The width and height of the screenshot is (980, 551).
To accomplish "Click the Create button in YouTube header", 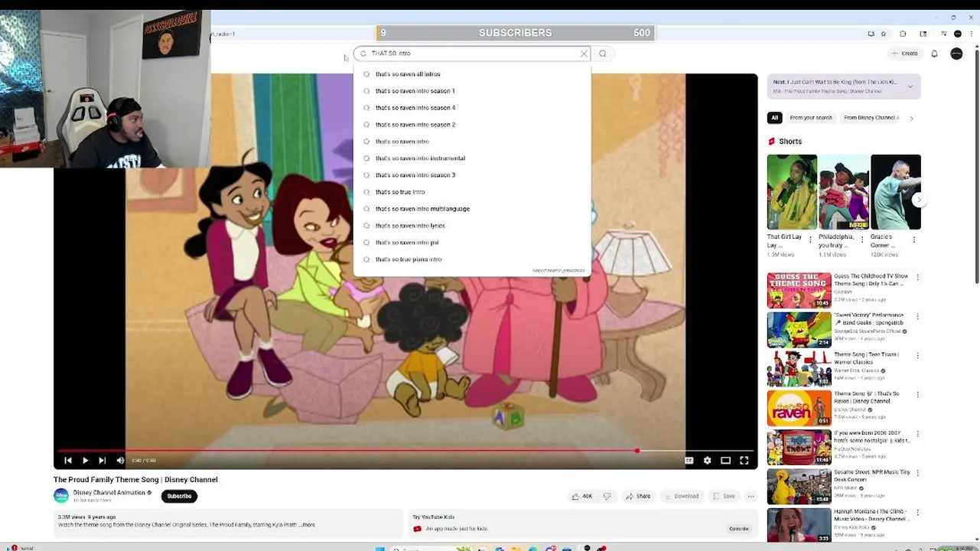I will pos(904,54).
